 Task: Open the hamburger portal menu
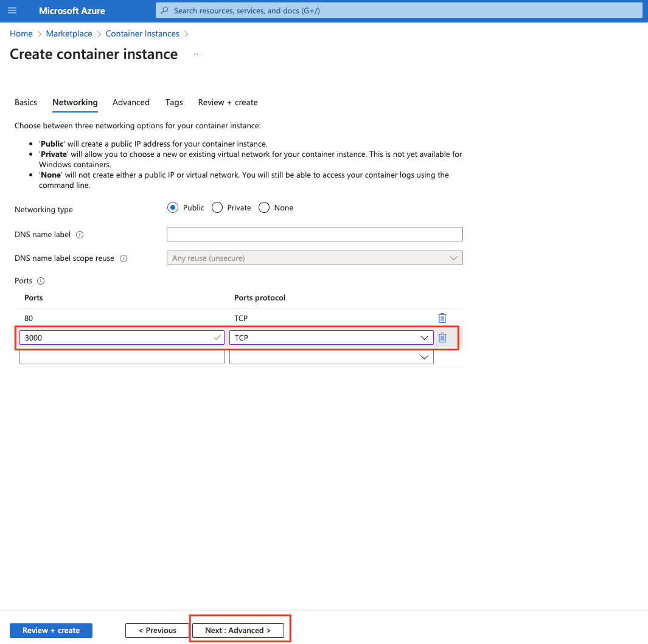tap(12, 11)
